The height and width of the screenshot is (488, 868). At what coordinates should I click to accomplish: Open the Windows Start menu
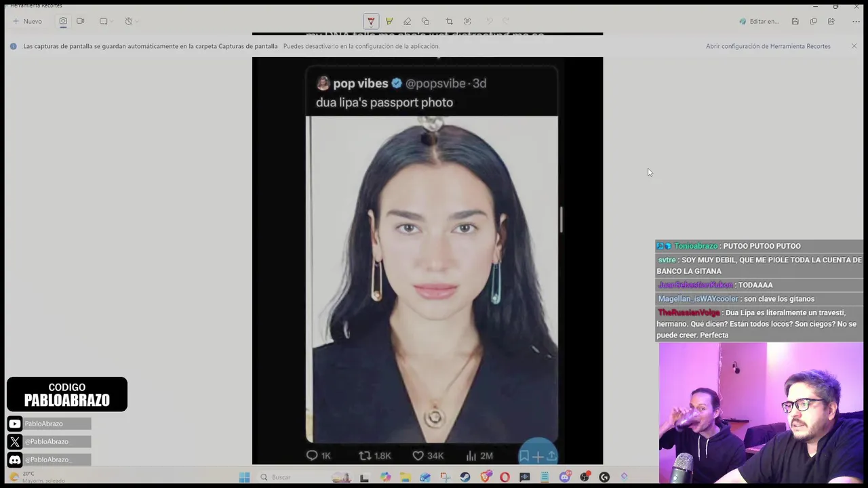244,477
